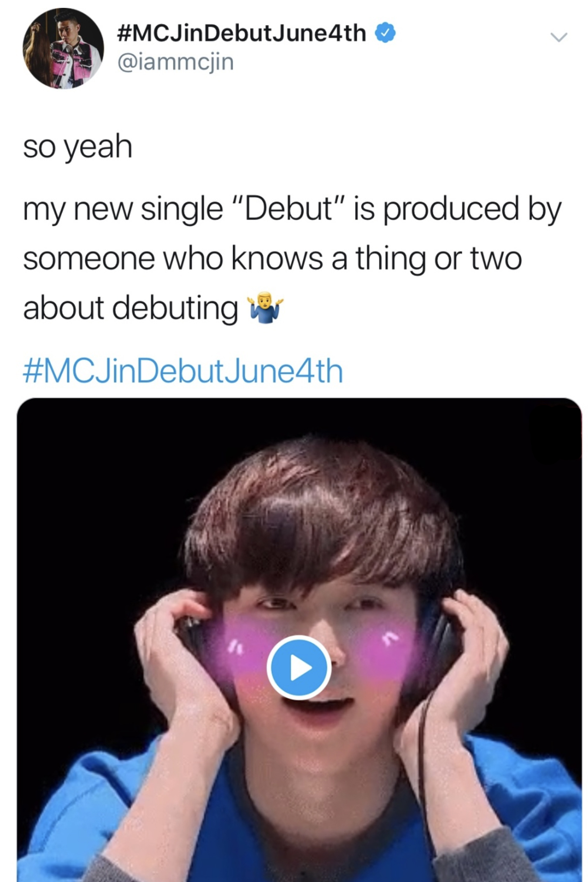Screen dimensions: 588x882
Task: Click the word "produced" in the tweet
Action: 451,209
